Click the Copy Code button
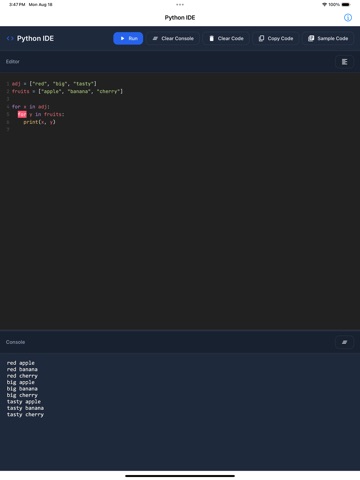 click(x=276, y=38)
